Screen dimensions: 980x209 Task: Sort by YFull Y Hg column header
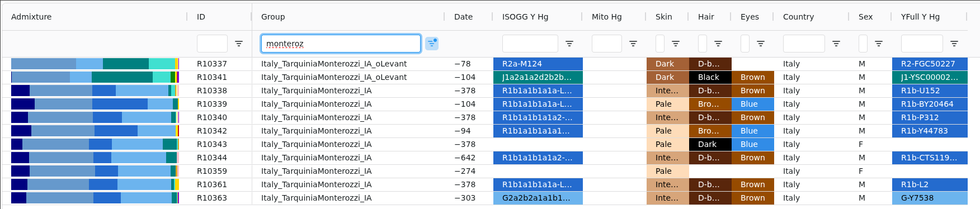pos(920,17)
